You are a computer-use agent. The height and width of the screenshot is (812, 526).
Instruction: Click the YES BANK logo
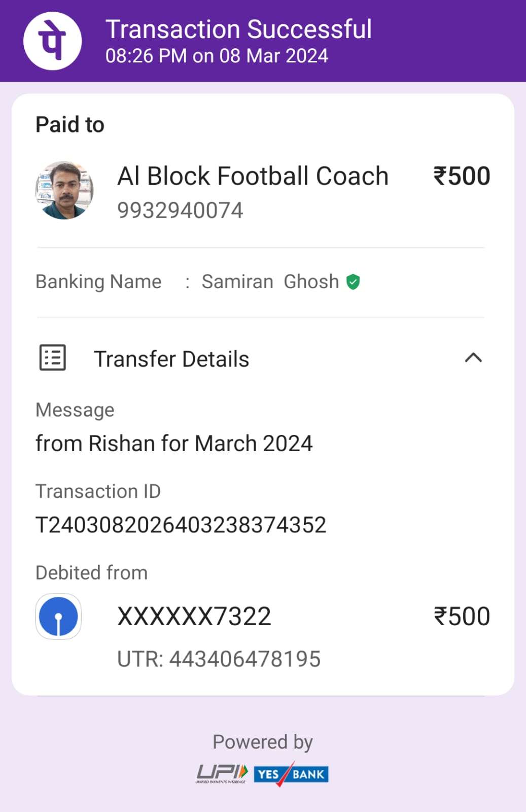click(291, 774)
